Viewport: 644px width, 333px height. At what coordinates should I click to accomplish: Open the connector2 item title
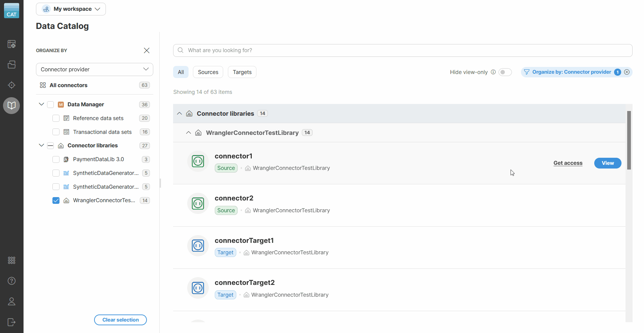pyautogui.click(x=234, y=198)
